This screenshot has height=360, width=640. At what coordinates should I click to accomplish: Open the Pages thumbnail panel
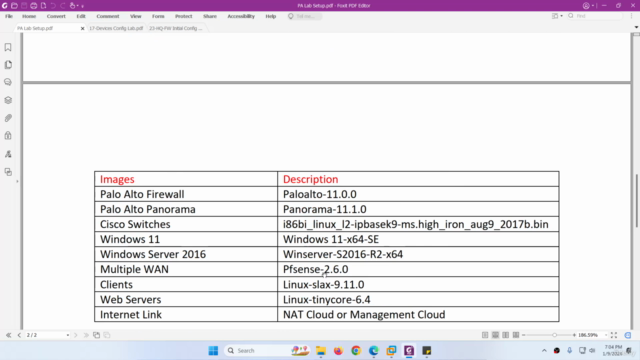pos(8,65)
